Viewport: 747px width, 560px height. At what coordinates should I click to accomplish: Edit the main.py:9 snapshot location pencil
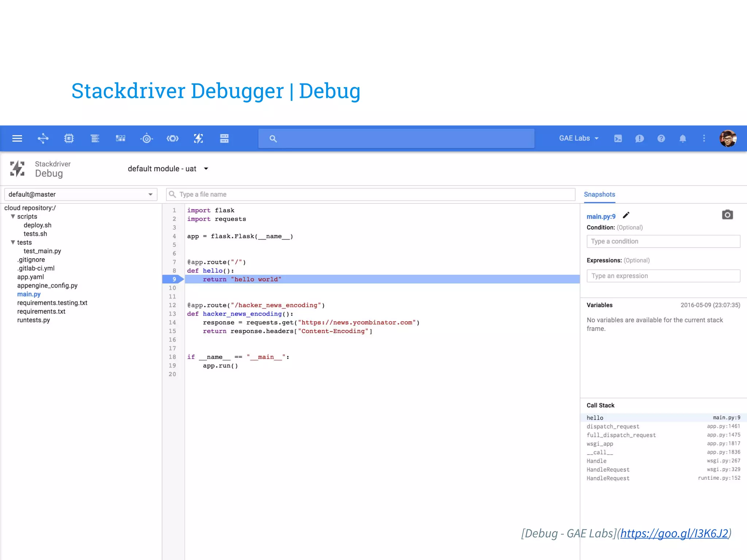coord(626,215)
